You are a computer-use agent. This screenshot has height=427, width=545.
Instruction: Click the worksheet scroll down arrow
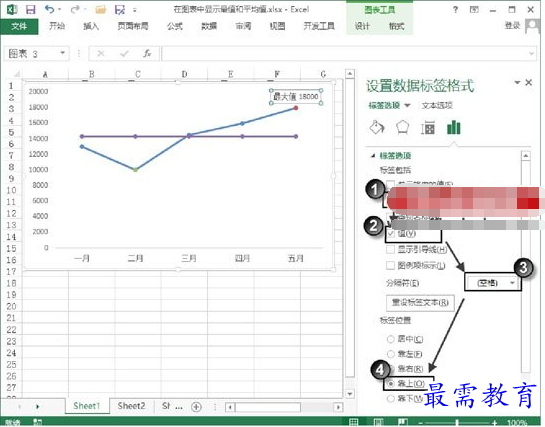350,394
